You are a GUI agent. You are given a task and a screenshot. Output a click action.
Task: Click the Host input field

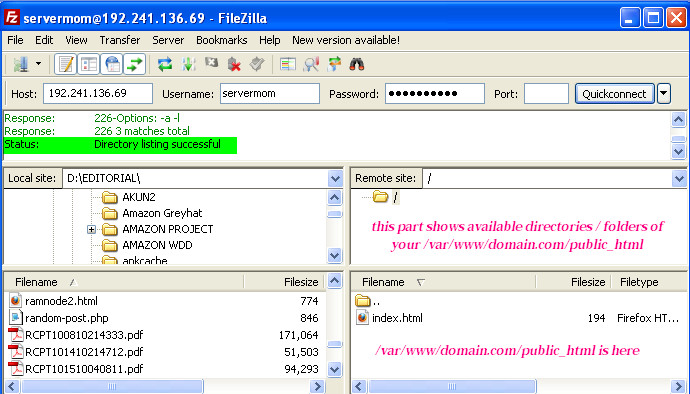click(98, 93)
